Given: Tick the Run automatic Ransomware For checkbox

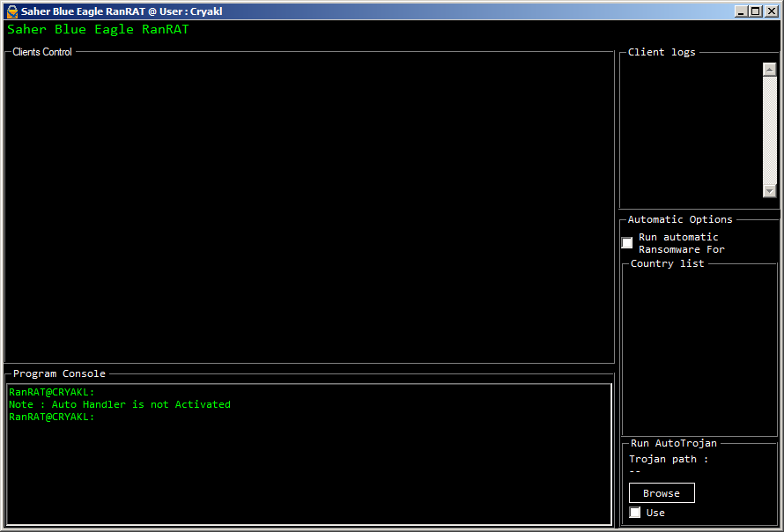Looking at the screenshot, I should pos(627,243).
